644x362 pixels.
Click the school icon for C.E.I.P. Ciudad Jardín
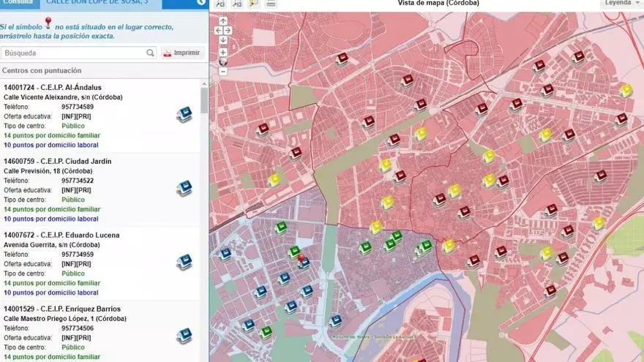[x=184, y=189]
